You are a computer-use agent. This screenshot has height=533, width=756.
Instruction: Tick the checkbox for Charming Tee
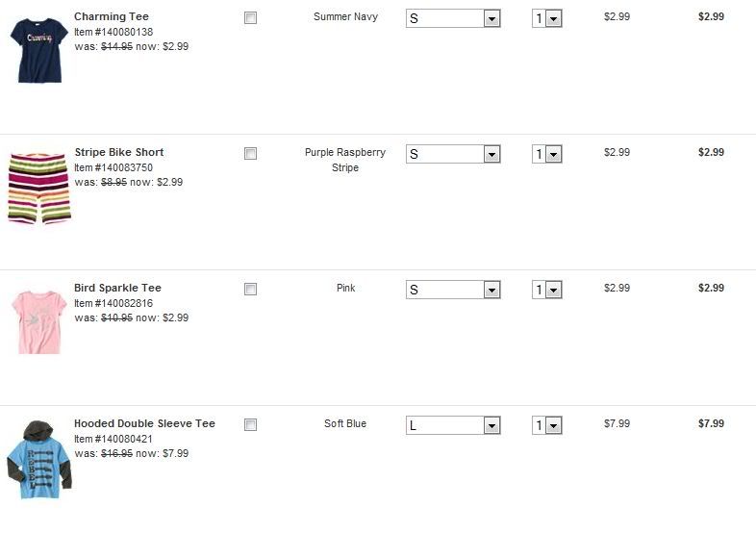pyautogui.click(x=251, y=17)
